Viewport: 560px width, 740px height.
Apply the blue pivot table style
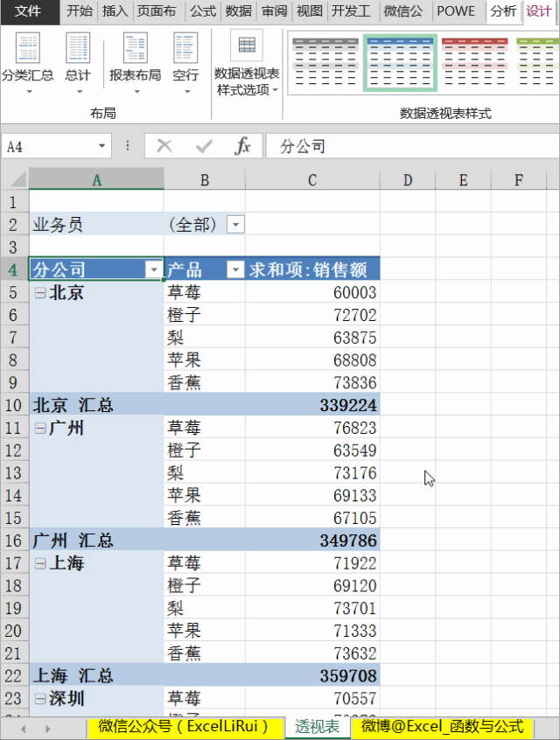400,63
